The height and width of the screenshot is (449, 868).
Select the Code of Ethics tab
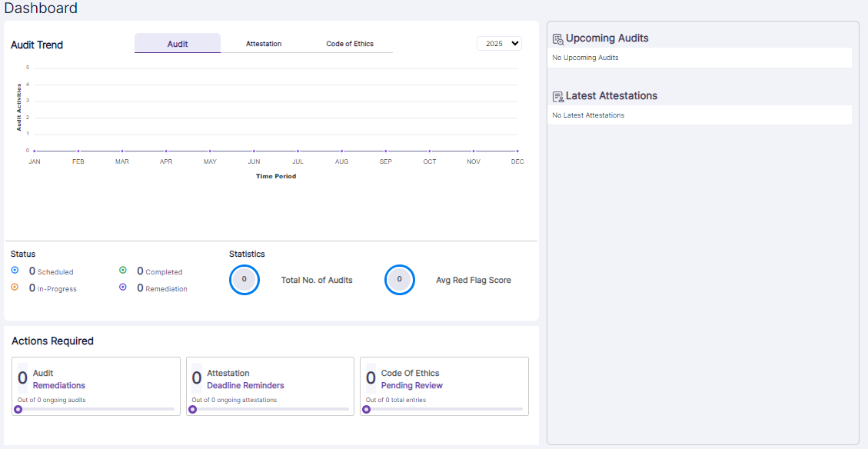click(350, 44)
